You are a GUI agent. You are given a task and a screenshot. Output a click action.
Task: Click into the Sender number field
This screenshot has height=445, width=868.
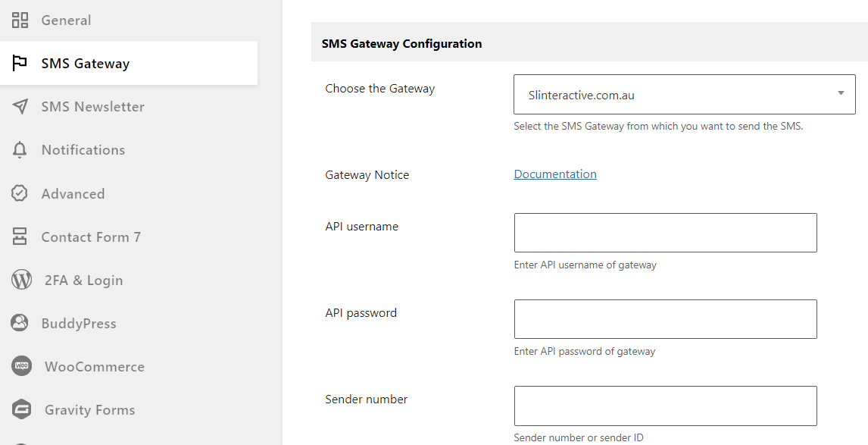[666, 406]
